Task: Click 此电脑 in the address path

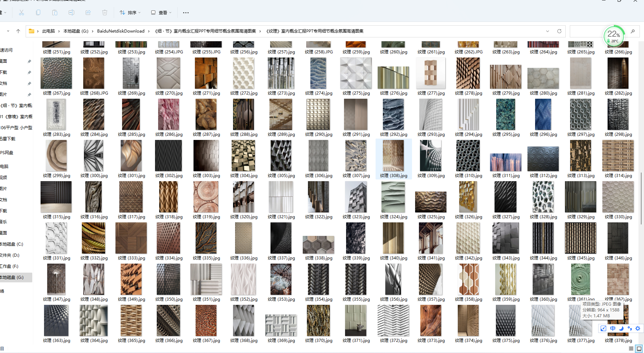Action: coord(49,31)
